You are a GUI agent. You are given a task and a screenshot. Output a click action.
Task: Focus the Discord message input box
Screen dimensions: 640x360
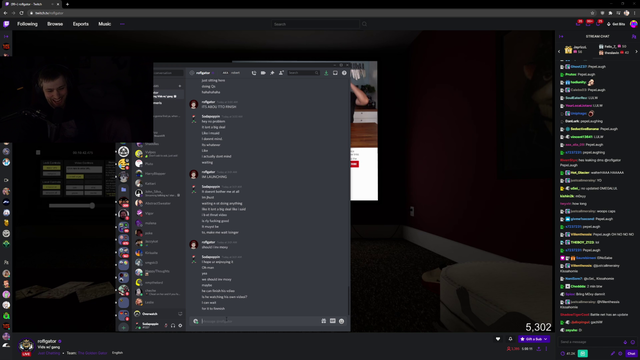tap(261, 321)
